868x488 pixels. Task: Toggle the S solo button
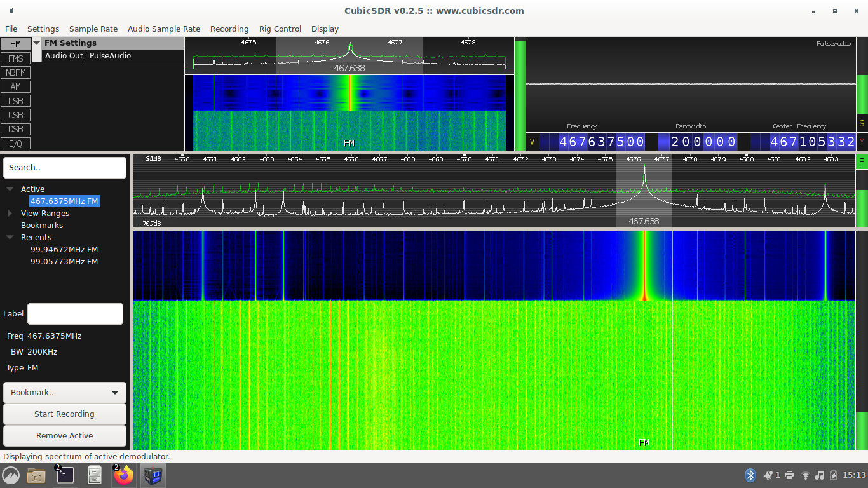click(x=862, y=123)
